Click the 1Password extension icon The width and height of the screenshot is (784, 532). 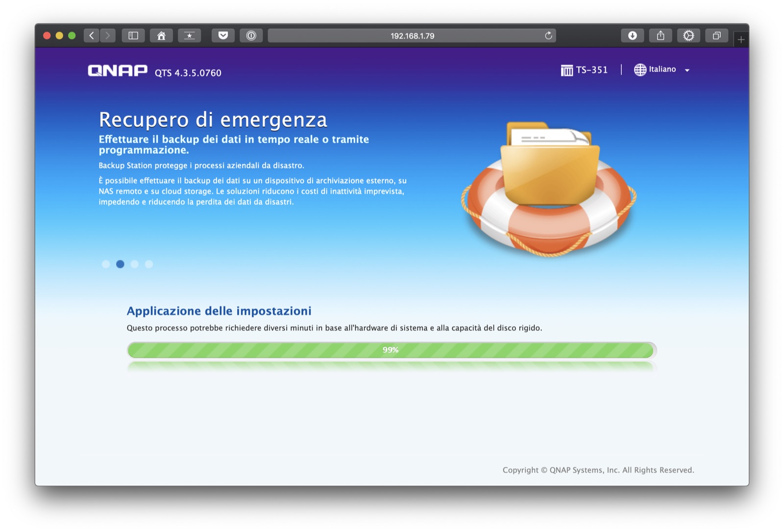pyautogui.click(x=251, y=35)
